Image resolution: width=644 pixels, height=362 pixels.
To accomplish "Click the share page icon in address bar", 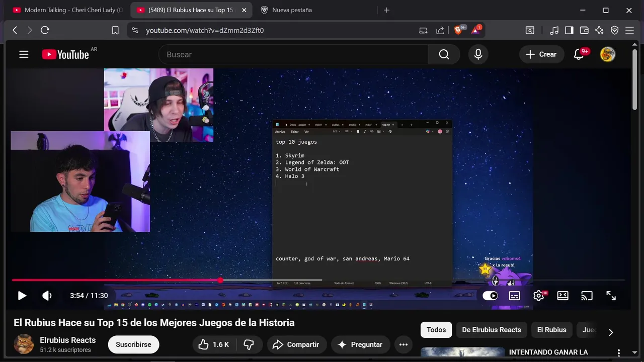I will 440,30.
